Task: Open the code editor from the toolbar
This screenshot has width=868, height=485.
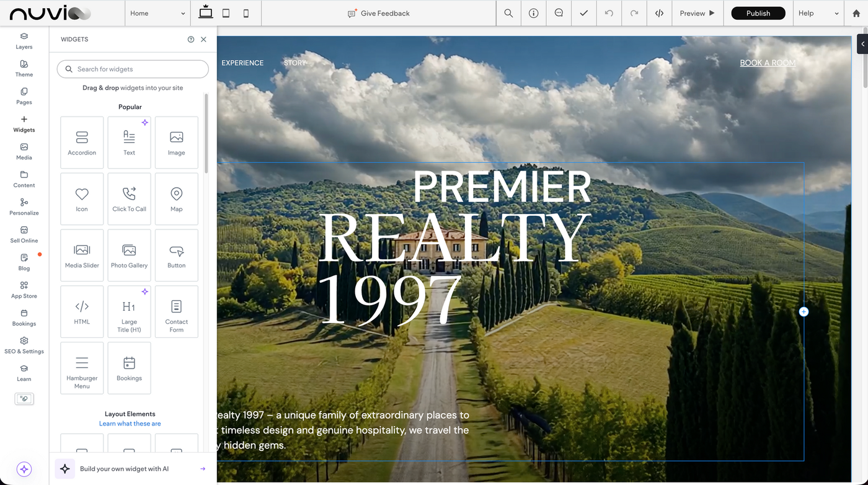Action: (659, 12)
